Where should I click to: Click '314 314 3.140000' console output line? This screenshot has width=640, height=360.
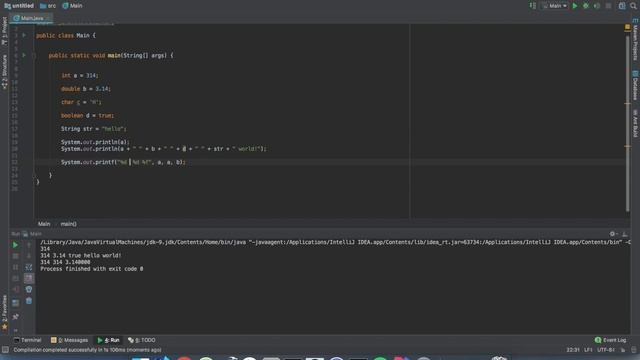pos(65,262)
